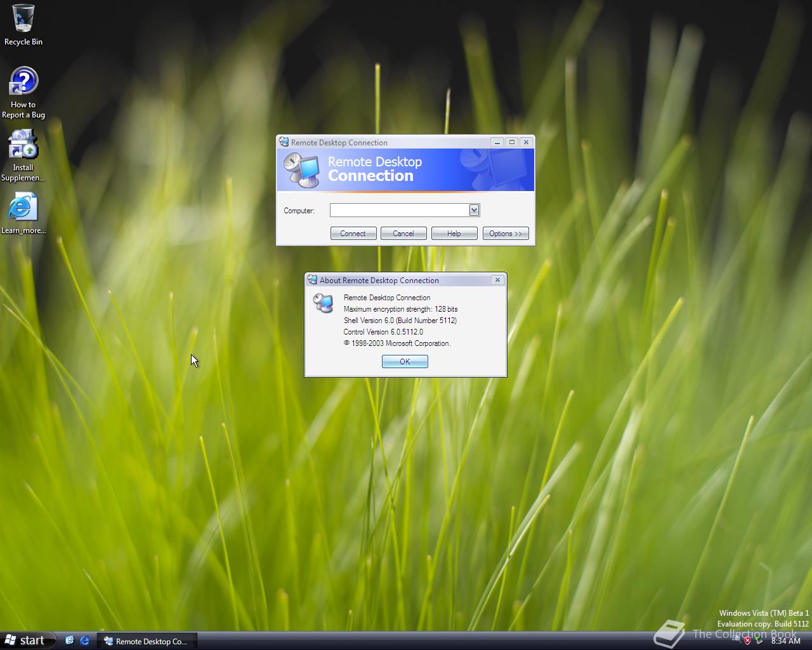Select the Install Supplemental desktop icon
The width and height of the screenshot is (812, 650).
[23, 156]
